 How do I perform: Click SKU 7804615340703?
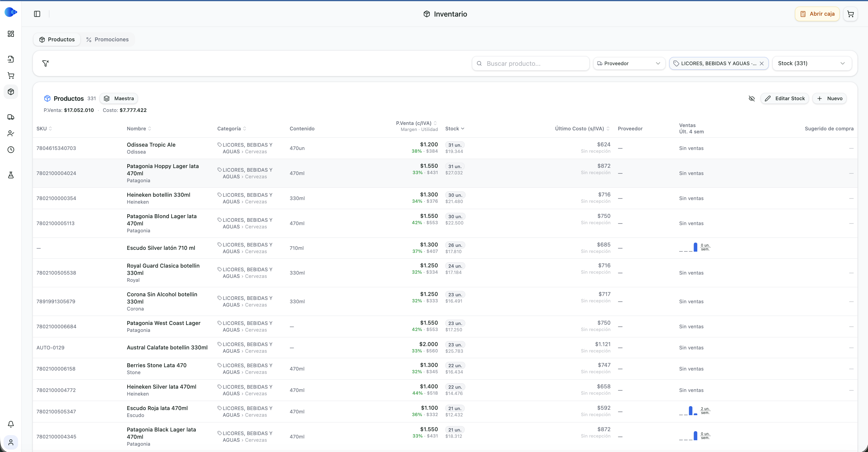(x=56, y=148)
